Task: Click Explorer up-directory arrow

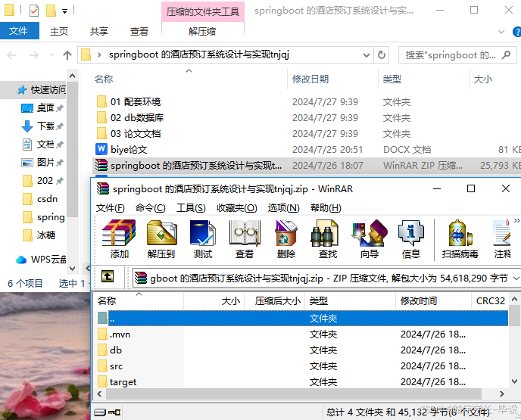Action: (x=67, y=54)
